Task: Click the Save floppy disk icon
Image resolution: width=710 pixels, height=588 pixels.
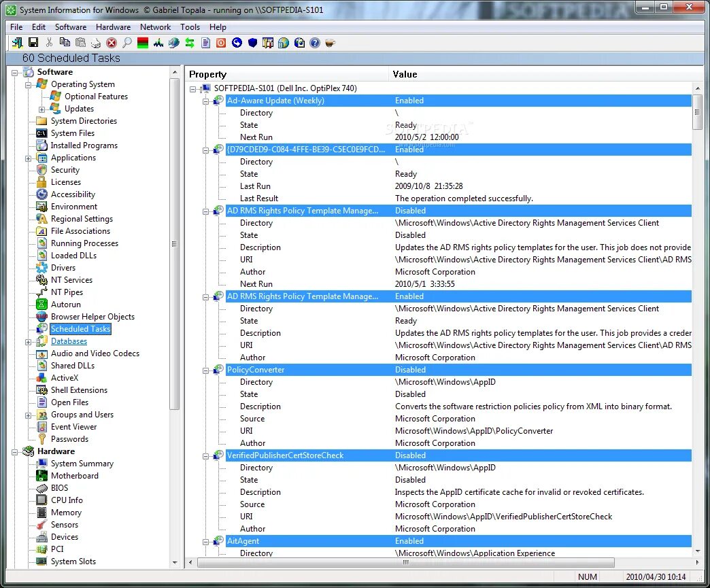Action: click(x=33, y=43)
